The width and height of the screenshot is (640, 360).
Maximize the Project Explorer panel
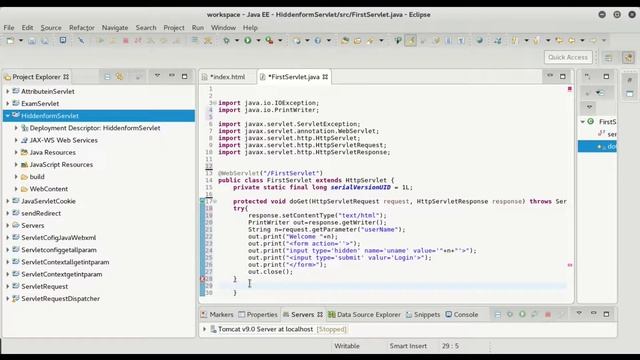[184, 76]
